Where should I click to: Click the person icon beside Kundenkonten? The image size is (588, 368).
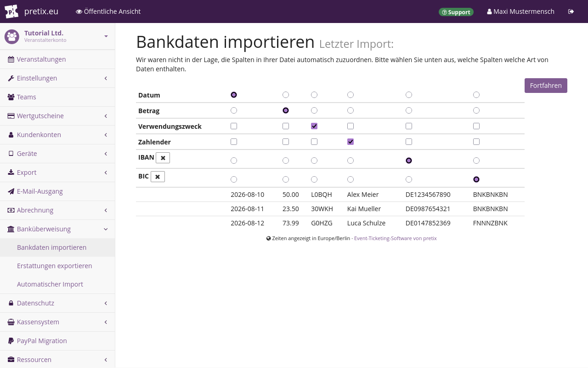[11, 135]
